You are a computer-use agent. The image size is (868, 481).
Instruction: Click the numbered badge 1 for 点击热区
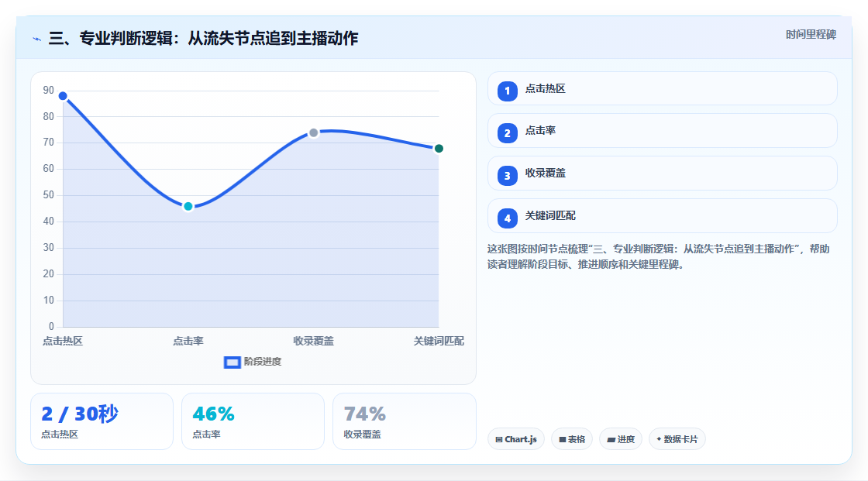click(x=507, y=91)
